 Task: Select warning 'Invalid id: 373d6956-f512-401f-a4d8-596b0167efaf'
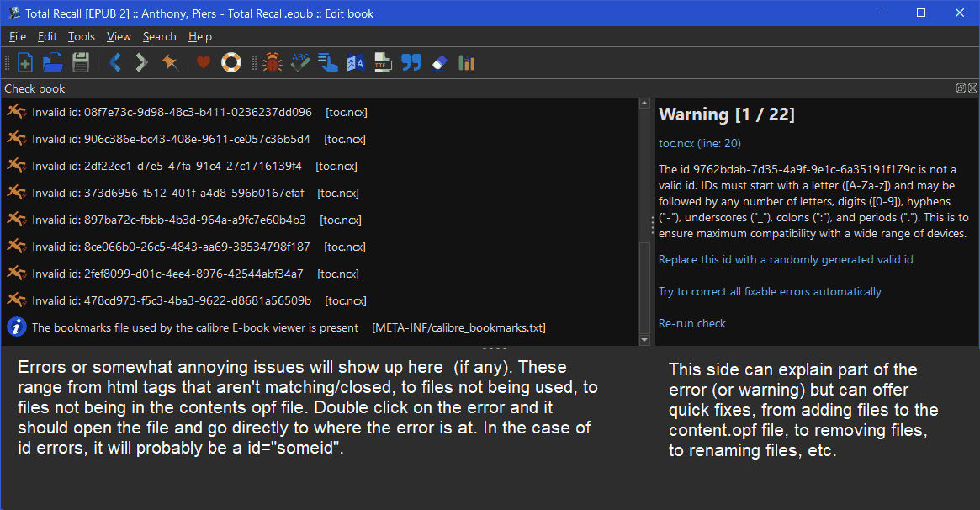coord(319,193)
